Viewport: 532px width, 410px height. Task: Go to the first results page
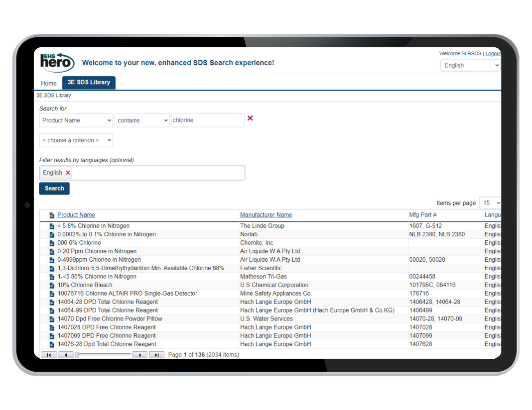click(49, 355)
